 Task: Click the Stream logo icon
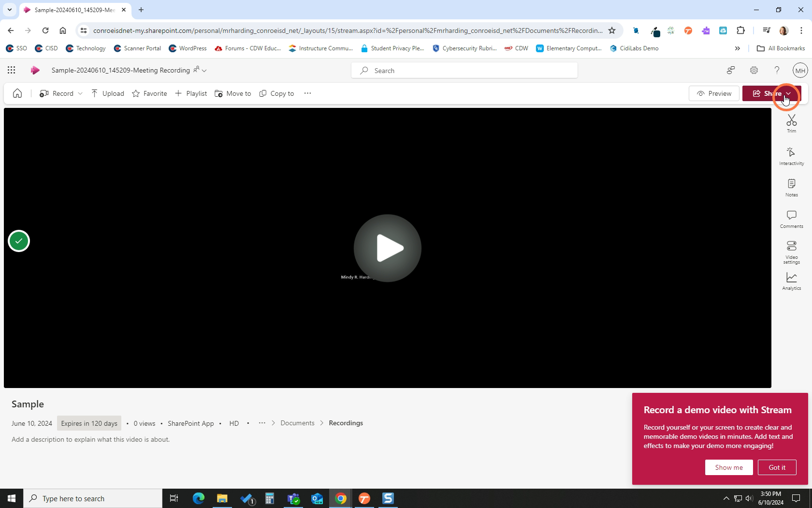click(35, 70)
